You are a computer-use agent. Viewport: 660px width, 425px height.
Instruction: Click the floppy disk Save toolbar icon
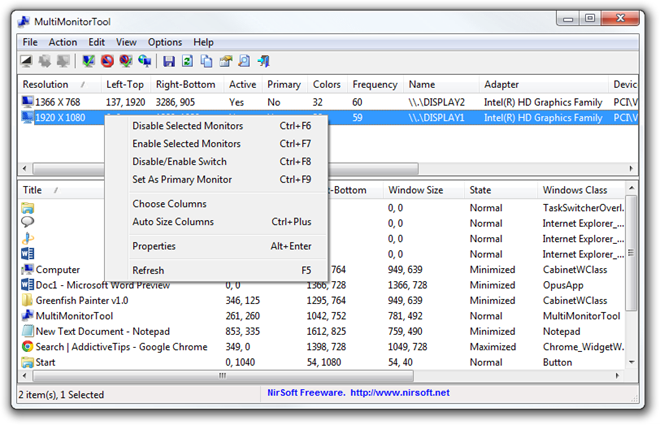[x=169, y=61]
